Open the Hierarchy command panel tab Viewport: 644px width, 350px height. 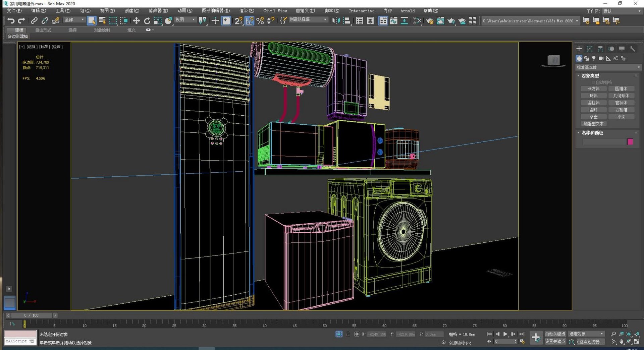point(600,49)
